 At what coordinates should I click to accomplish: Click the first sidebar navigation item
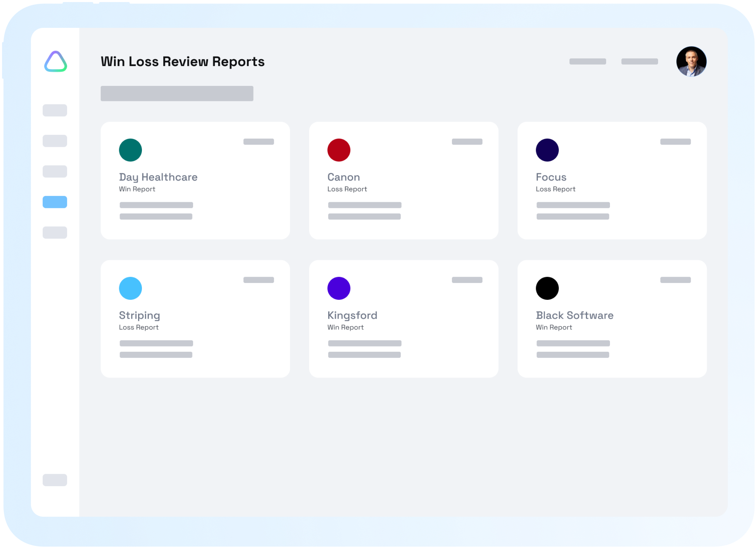point(55,110)
